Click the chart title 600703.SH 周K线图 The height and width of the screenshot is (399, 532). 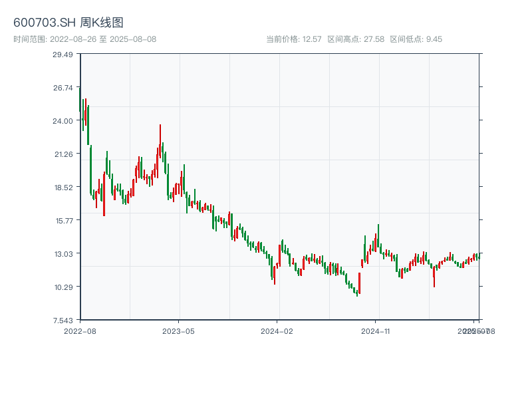click(68, 23)
